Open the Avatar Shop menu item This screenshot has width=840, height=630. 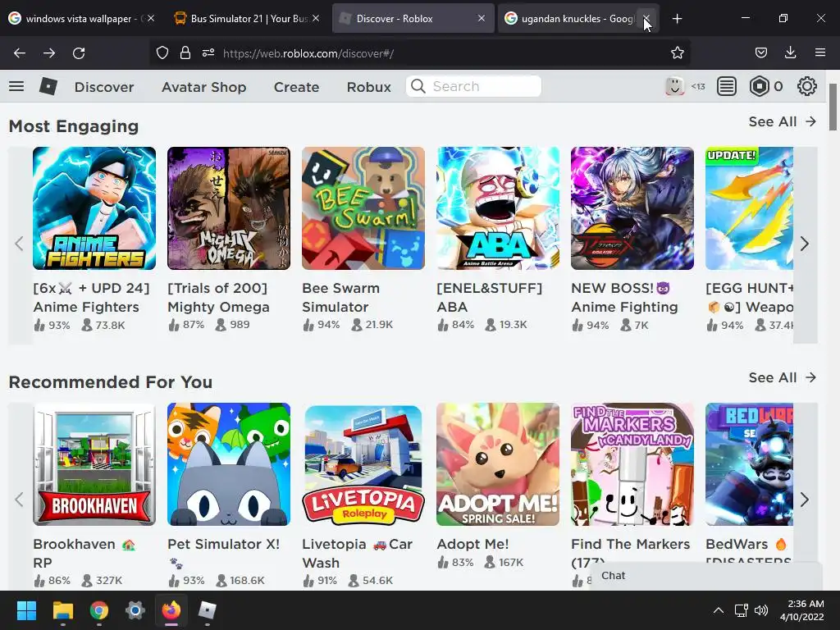pyautogui.click(x=204, y=87)
